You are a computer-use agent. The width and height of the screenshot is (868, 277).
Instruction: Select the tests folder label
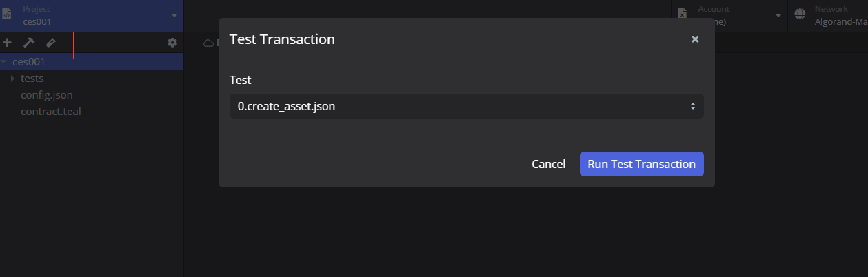(x=32, y=79)
